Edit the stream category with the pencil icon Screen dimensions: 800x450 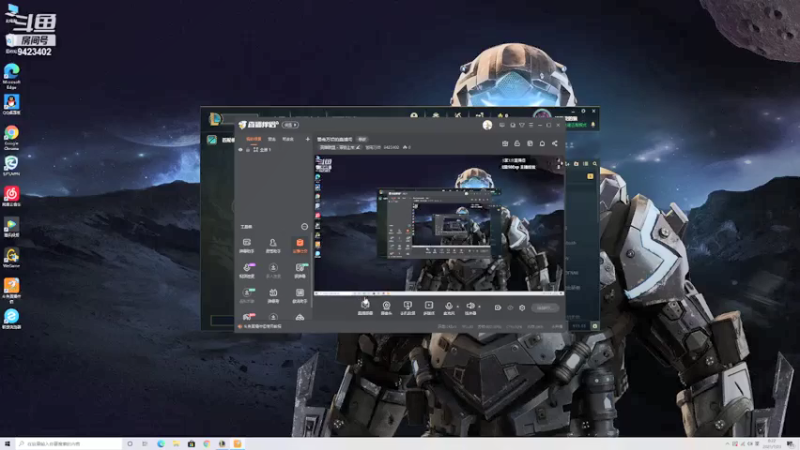click(x=358, y=147)
